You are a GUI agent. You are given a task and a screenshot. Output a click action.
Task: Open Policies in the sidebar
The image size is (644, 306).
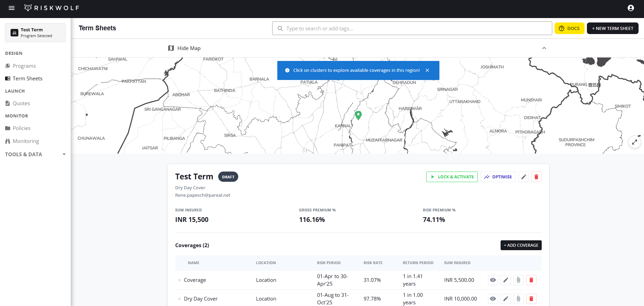pyautogui.click(x=21, y=128)
